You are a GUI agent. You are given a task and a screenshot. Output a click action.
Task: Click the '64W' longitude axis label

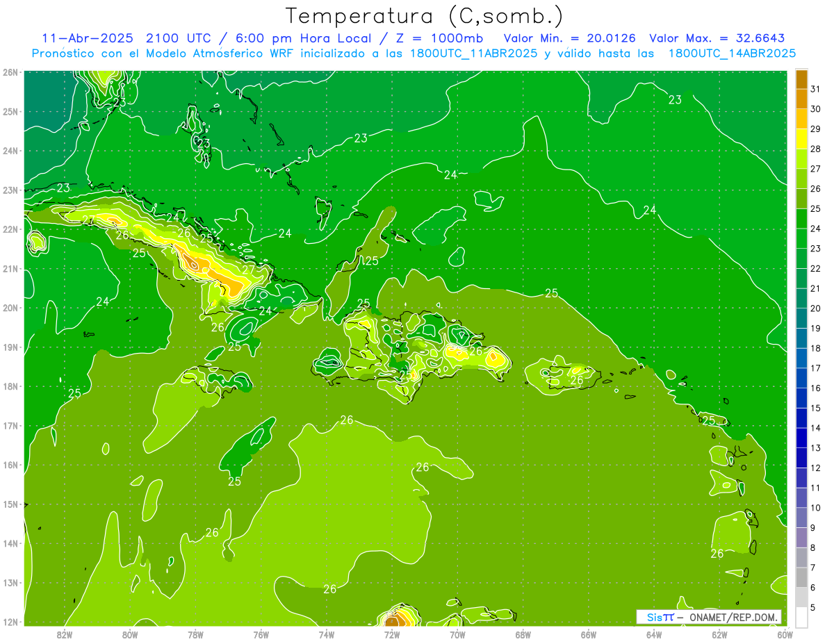click(x=654, y=634)
